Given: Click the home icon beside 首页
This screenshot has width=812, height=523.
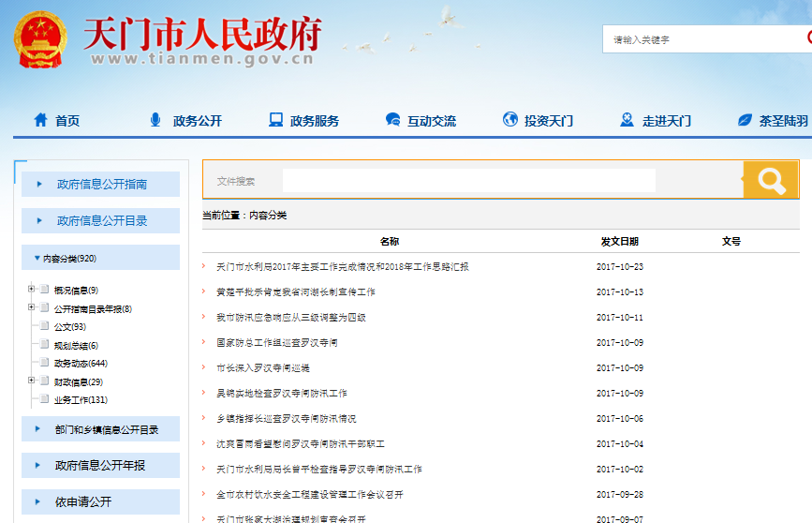Looking at the screenshot, I should coord(40,120).
